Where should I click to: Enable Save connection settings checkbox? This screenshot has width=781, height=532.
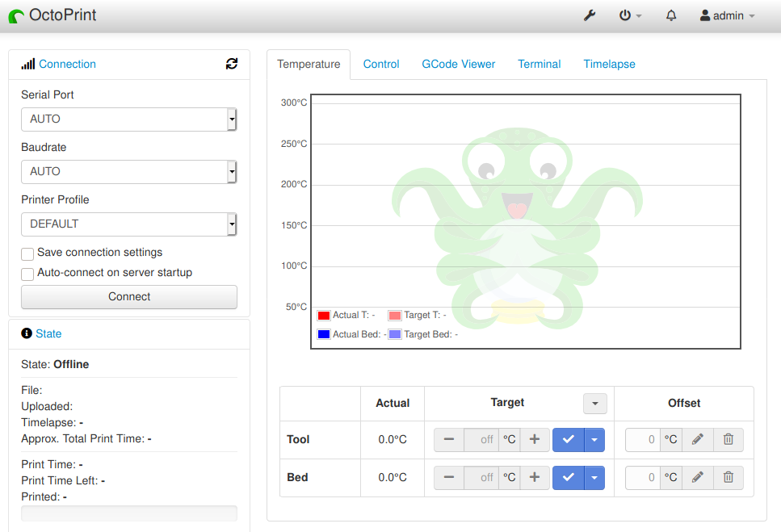[27, 253]
